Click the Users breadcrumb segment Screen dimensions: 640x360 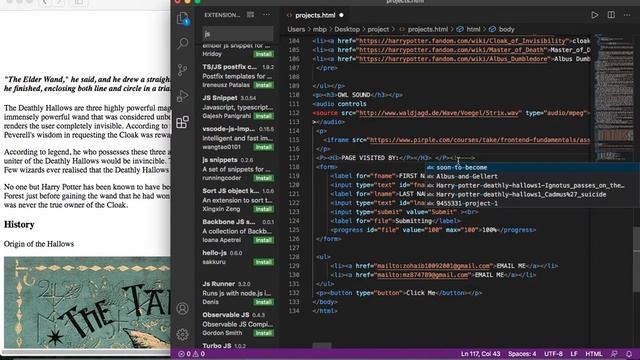(296, 29)
